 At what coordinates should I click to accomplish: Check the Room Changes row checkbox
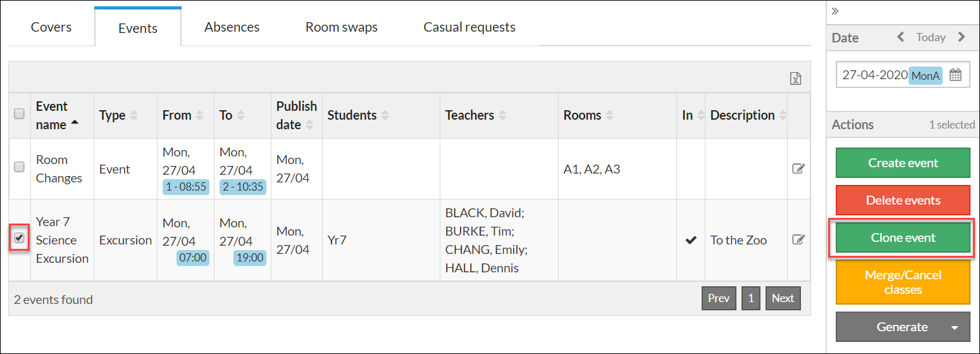[19, 167]
